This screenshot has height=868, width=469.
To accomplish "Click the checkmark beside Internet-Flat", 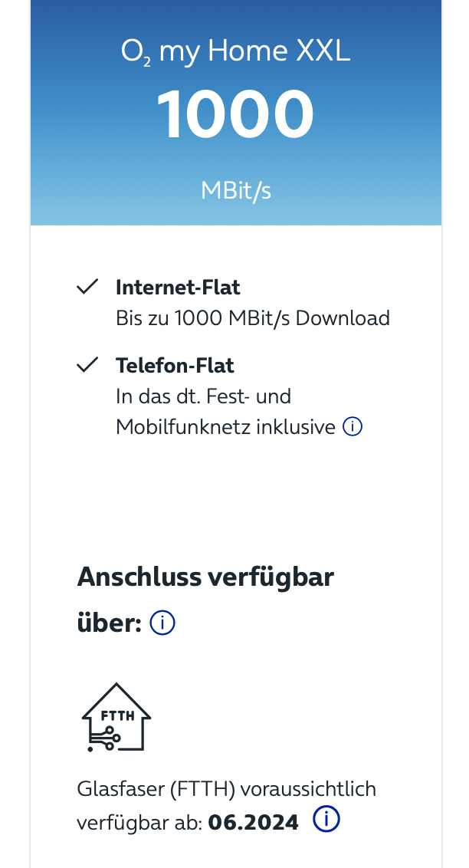I will click(88, 287).
